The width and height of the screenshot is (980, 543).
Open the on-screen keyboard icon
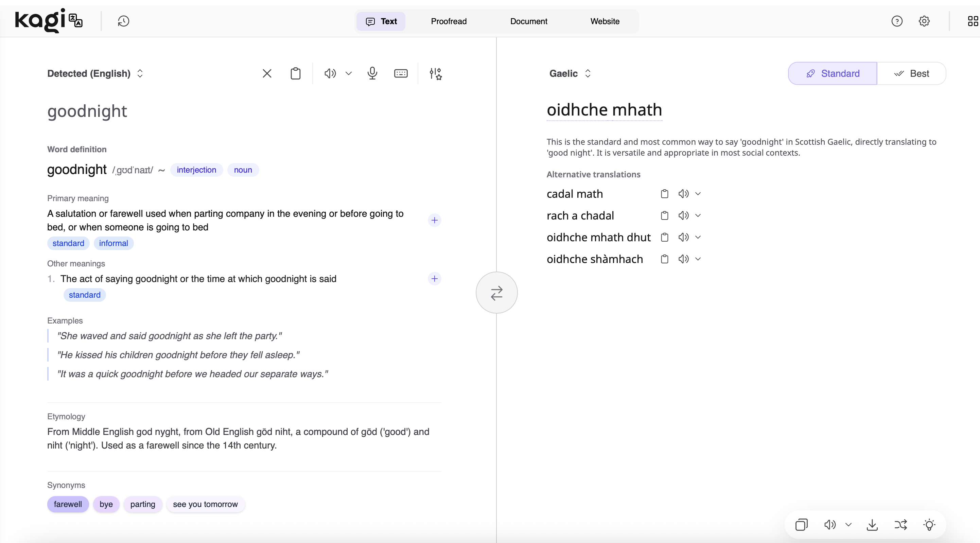pos(401,73)
